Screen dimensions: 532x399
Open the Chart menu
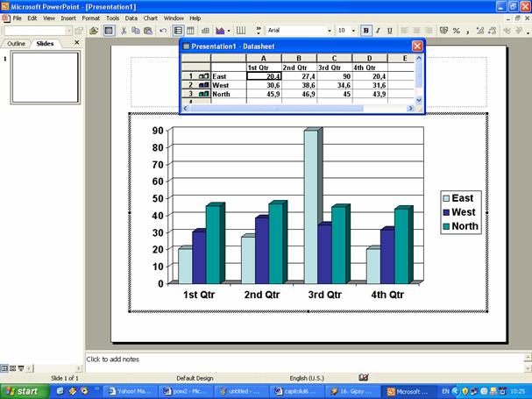[151, 18]
